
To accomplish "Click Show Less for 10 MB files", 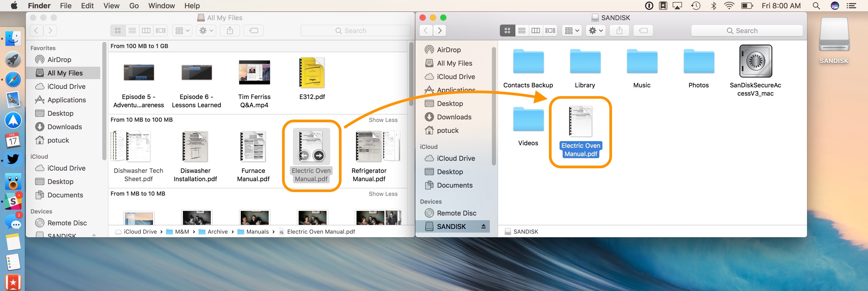I will click(x=383, y=120).
